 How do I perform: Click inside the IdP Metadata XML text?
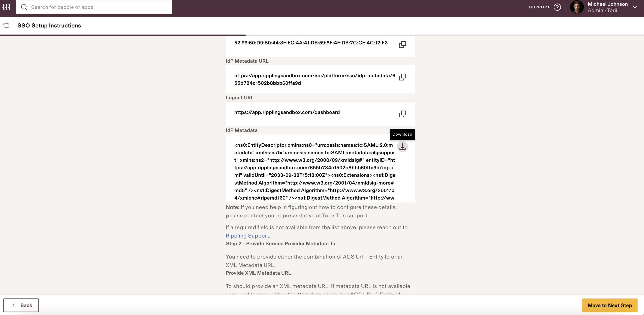point(315,171)
